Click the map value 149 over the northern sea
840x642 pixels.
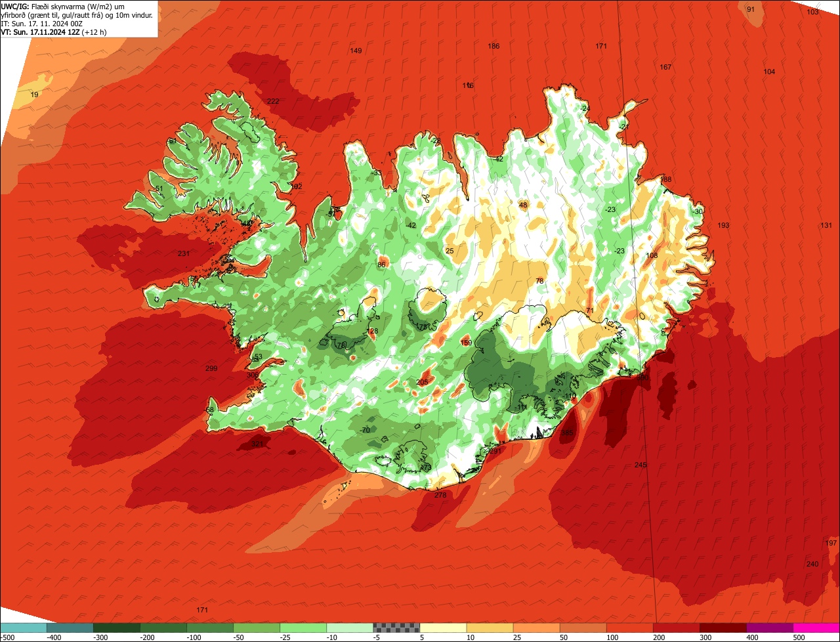coord(356,51)
